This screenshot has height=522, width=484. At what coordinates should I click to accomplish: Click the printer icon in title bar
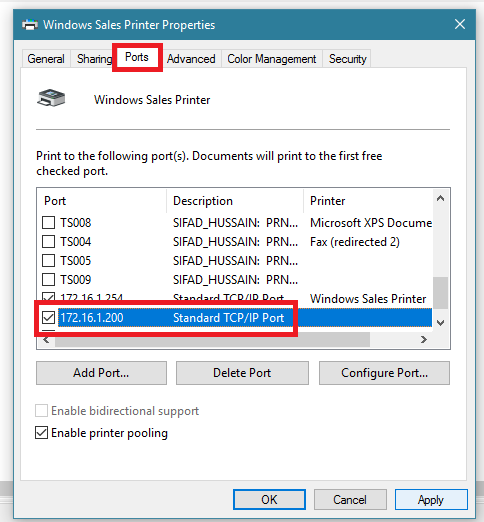point(30,25)
